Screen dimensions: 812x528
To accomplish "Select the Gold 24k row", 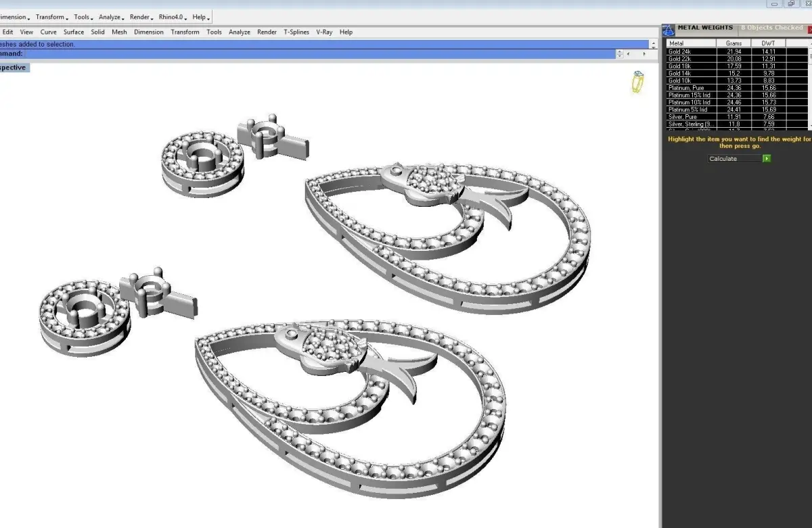I will pos(737,51).
